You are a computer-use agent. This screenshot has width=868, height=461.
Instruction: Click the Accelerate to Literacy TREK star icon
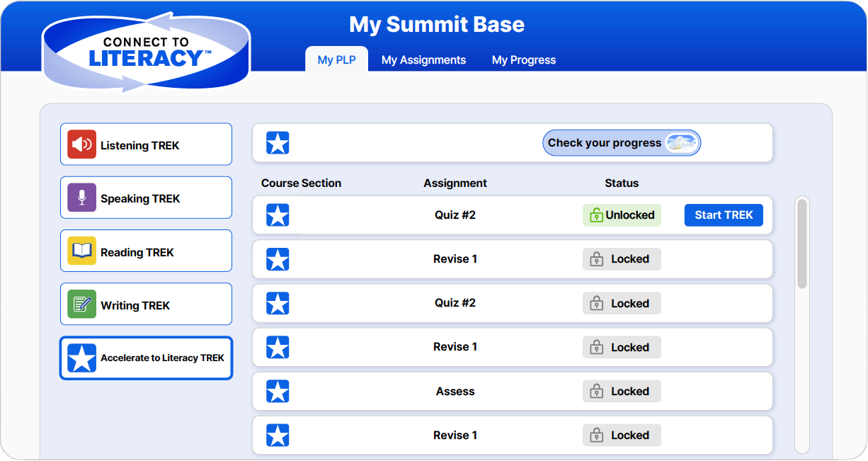coord(81,358)
